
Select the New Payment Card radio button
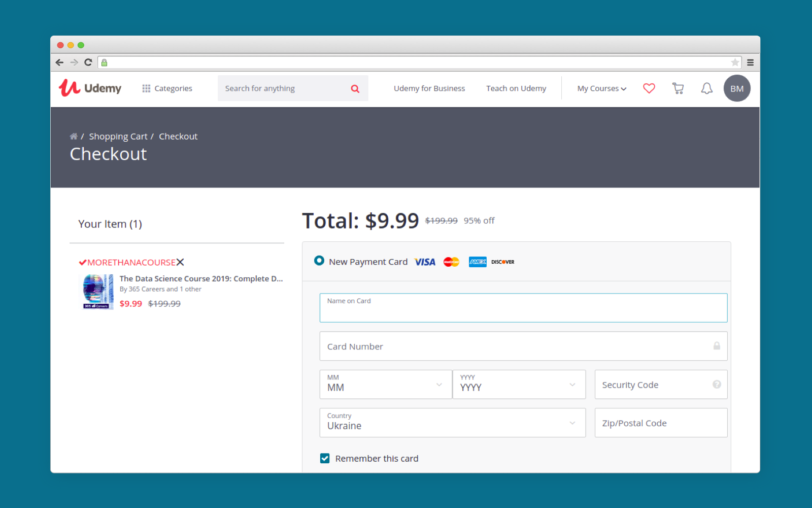click(x=319, y=261)
